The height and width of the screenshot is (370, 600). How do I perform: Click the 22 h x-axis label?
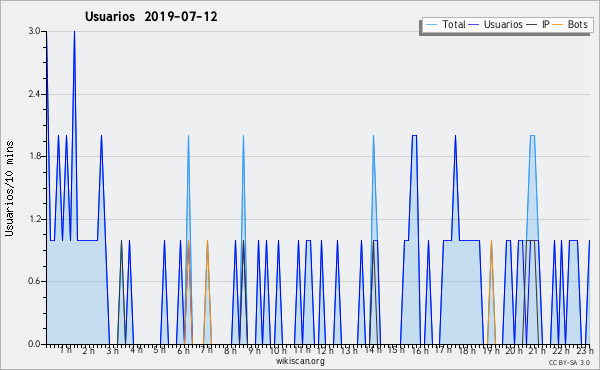(x=561, y=351)
